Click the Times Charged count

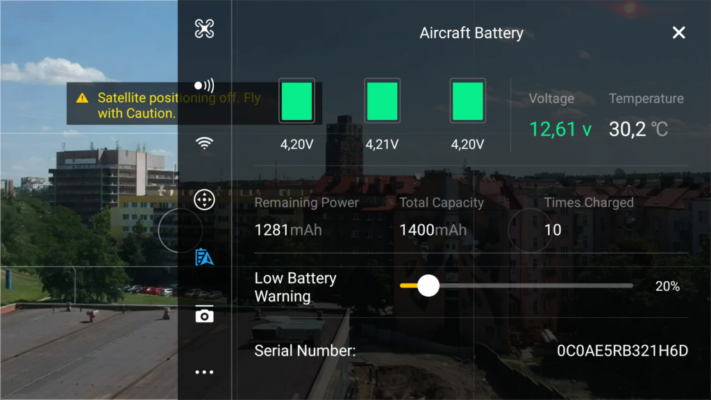553,230
